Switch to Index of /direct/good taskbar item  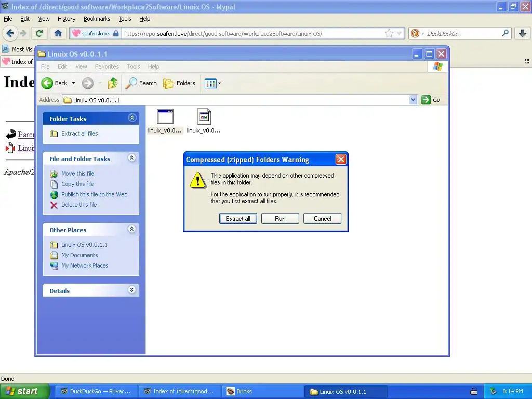(179, 391)
